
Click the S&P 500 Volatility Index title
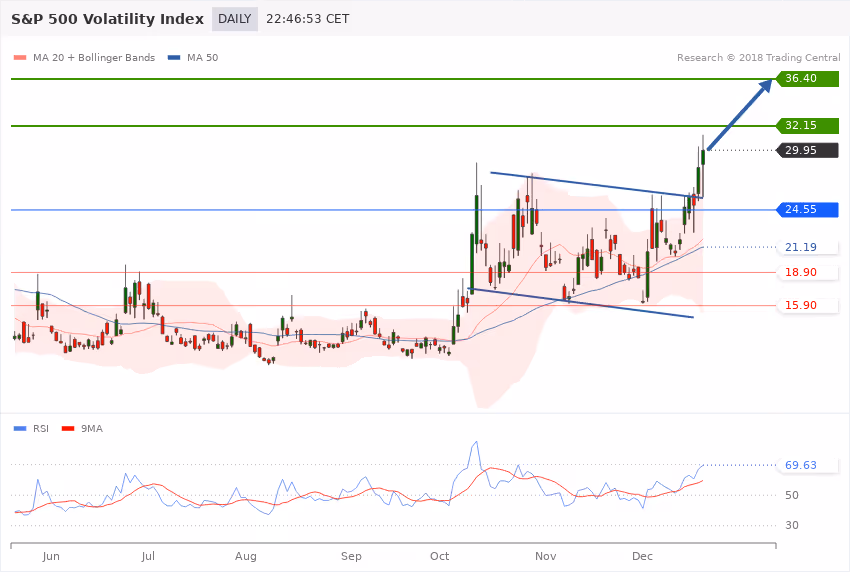point(107,19)
